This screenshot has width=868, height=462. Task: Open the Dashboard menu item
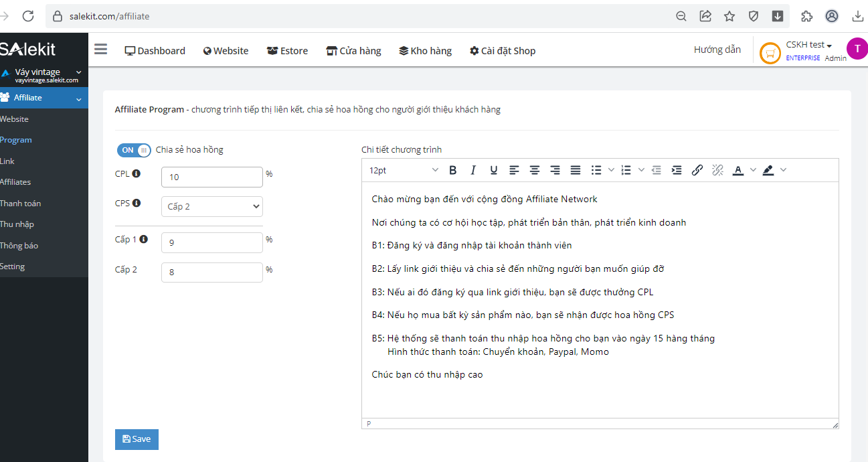tap(155, 51)
